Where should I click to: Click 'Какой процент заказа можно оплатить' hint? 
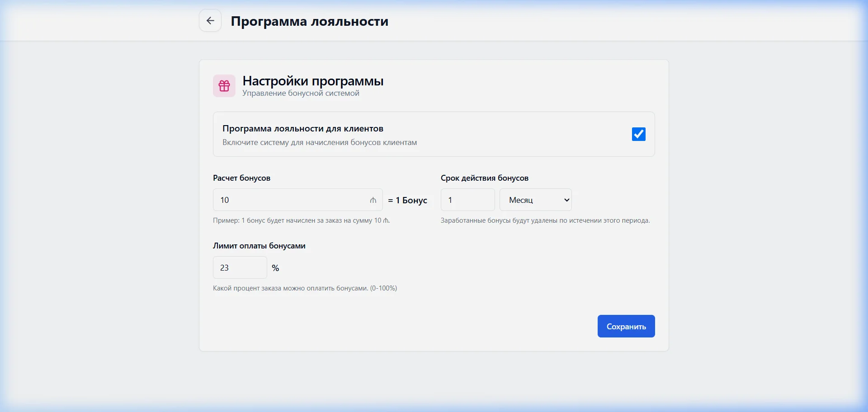(305, 288)
